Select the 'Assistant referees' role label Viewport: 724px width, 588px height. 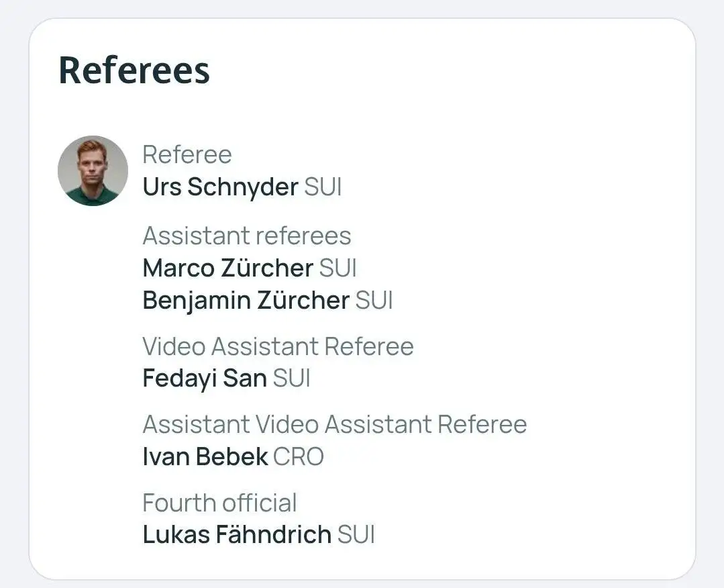click(246, 236)
